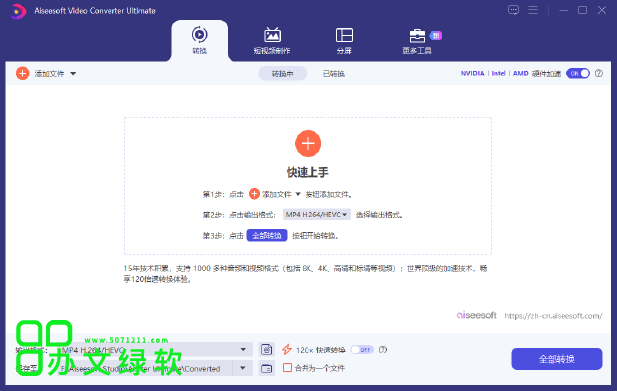Screen dimensions: 617x391
Task: Expand the save-to folder path dropdown
Action: (243, 369)
